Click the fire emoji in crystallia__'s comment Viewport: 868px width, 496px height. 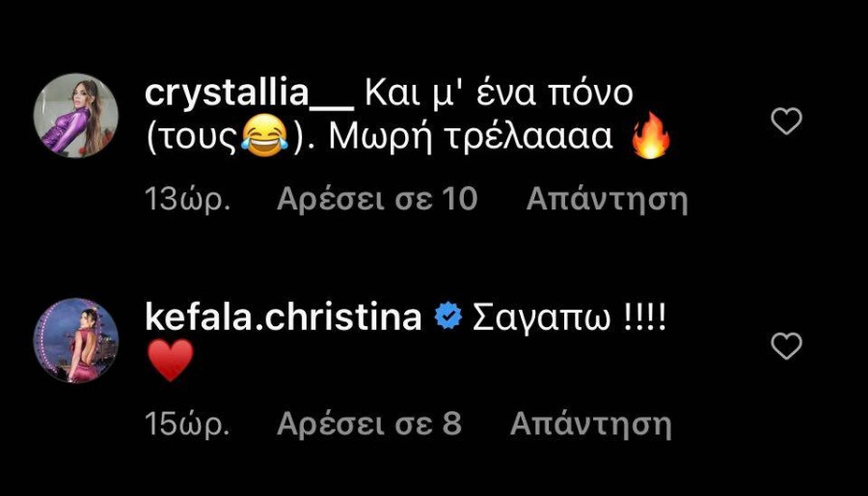651,136
